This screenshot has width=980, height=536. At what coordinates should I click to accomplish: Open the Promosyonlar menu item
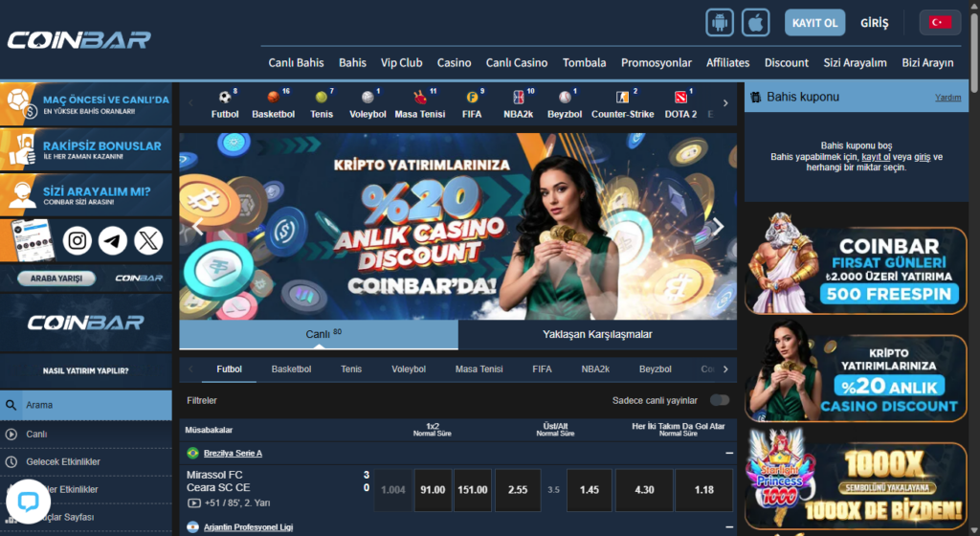tap(656, 62)
